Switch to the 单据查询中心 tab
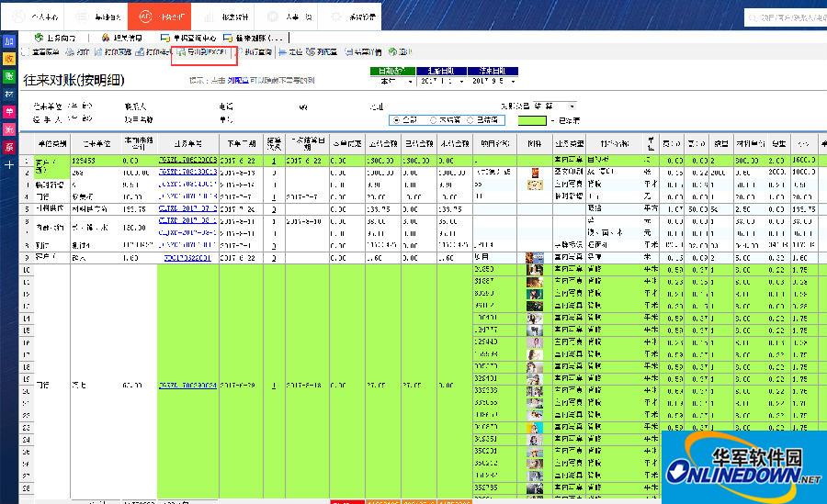 [189, 38]
